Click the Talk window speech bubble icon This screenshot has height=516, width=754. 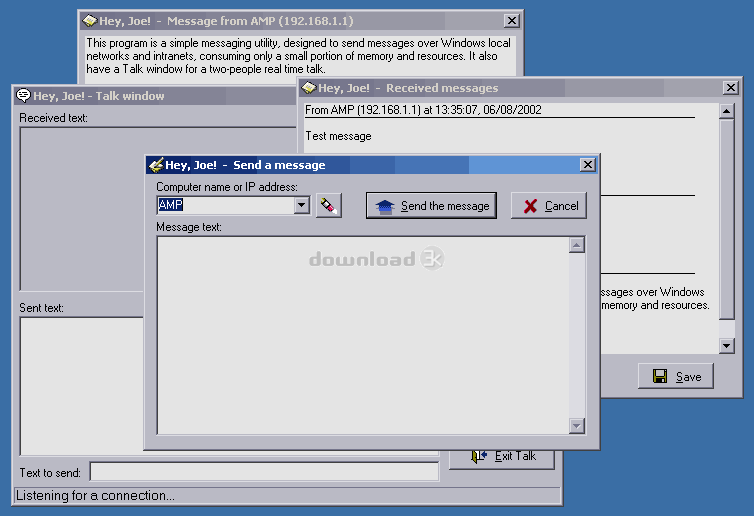[x=23, y=95]
